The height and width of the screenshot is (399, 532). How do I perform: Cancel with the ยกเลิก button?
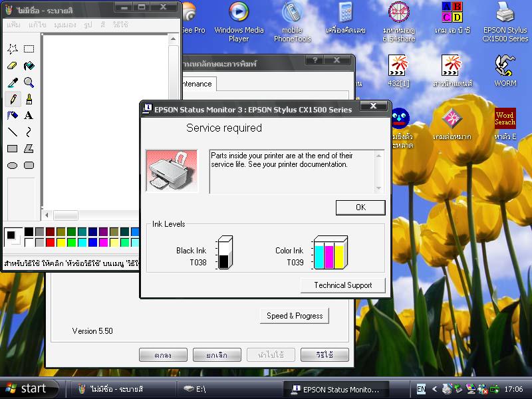[217, 355]
